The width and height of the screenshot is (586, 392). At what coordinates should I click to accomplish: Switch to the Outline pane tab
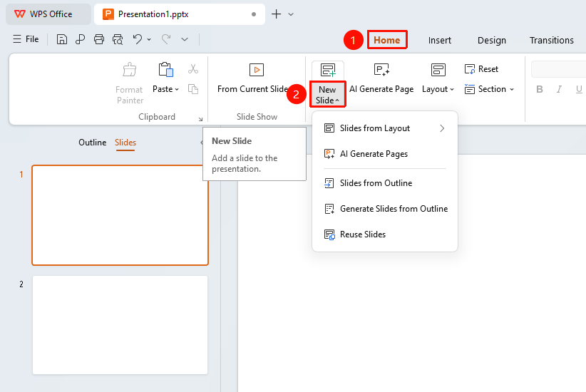tap(92, 143)
